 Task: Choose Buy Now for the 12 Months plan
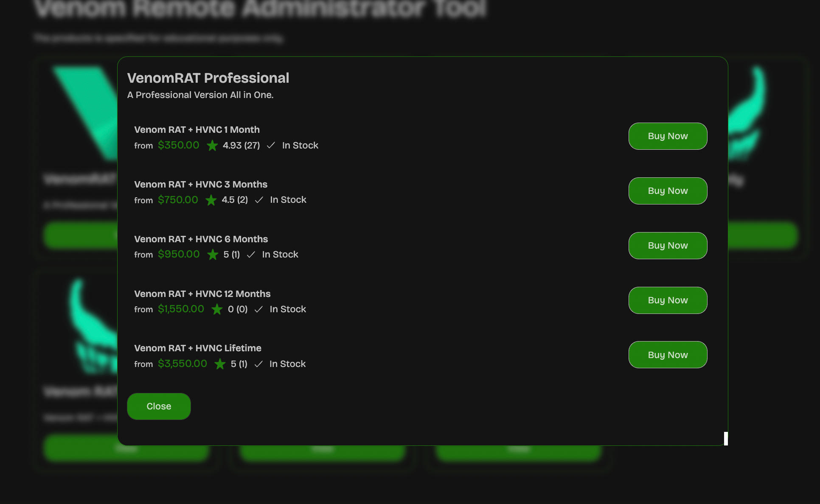pyautogui.click(x=668, y=300)
